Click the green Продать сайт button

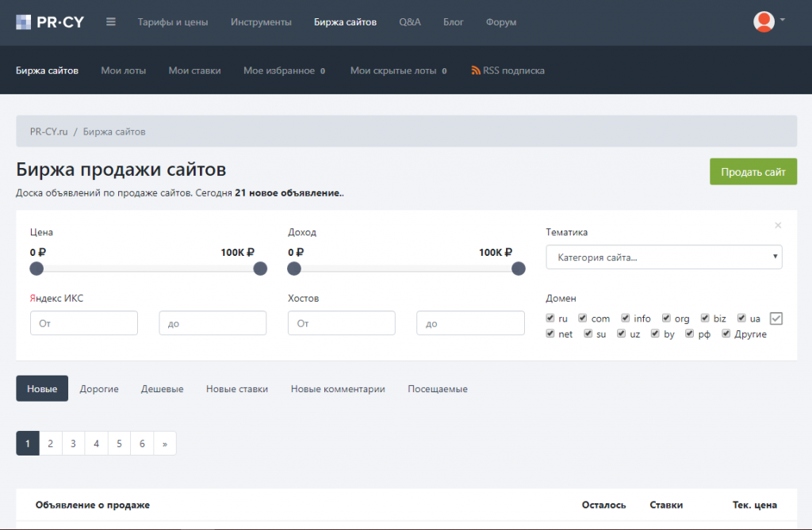pyautogui.click(x=753, y=171)
